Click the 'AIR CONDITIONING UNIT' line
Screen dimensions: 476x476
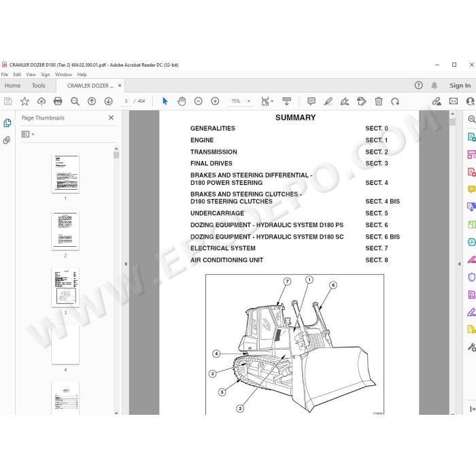pyautogui.click(x=226, y=260)
